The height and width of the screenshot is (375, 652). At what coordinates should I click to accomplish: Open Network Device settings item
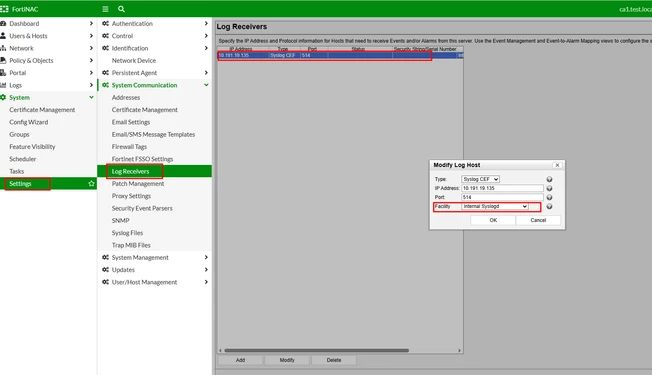click(133, 61)
